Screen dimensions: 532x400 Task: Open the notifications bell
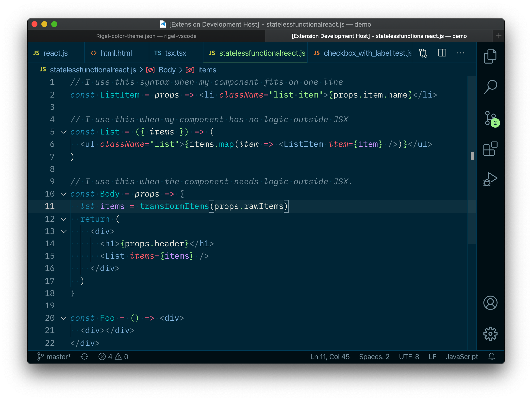coord(492,357)
